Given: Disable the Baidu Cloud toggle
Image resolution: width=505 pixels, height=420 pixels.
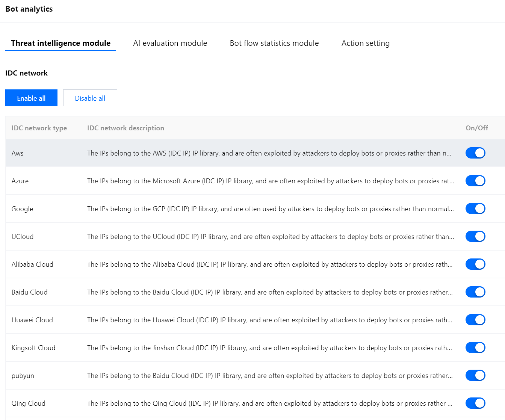Looking at the screenshot, I should tap(475, 292).
